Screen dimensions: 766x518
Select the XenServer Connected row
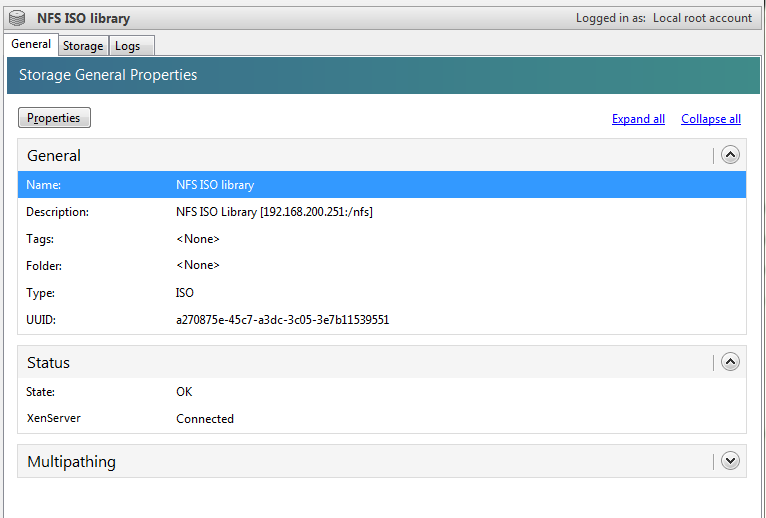tap(381, 419)
